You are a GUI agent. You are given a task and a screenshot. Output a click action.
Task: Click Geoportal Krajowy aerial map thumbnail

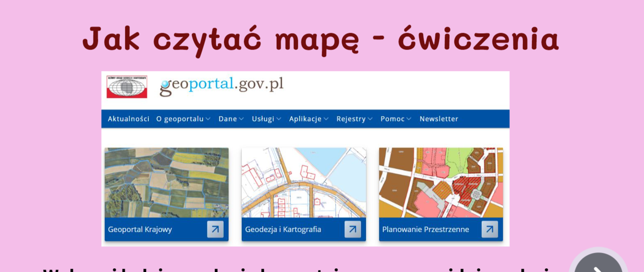click(x=166, y=183)
